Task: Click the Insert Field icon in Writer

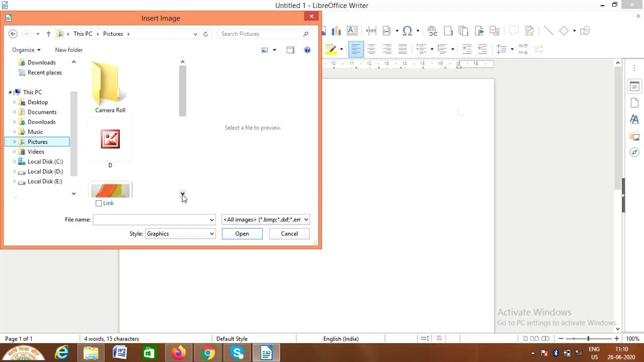Action: click(386, 31)
